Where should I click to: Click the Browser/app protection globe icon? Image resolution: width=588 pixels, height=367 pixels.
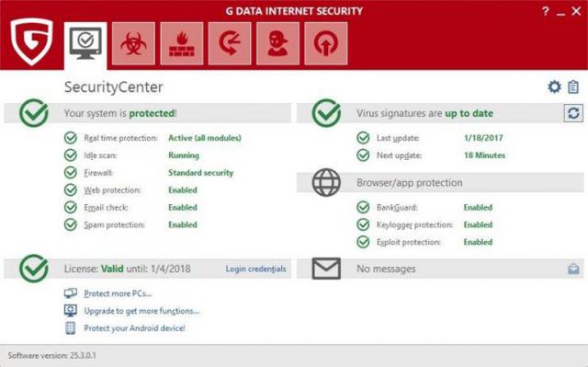[326, 183]
